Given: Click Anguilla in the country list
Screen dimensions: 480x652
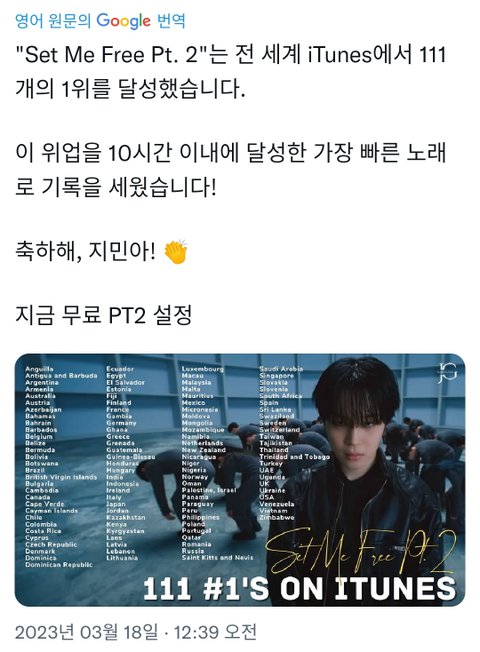Looking at the screenshot, I should click(39, 369).
